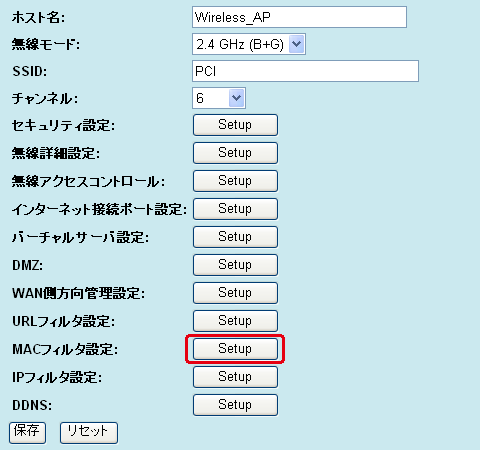Open セキュリティ設定 Setup button
The image size is (480, 450).
click(x=235, y=125)
